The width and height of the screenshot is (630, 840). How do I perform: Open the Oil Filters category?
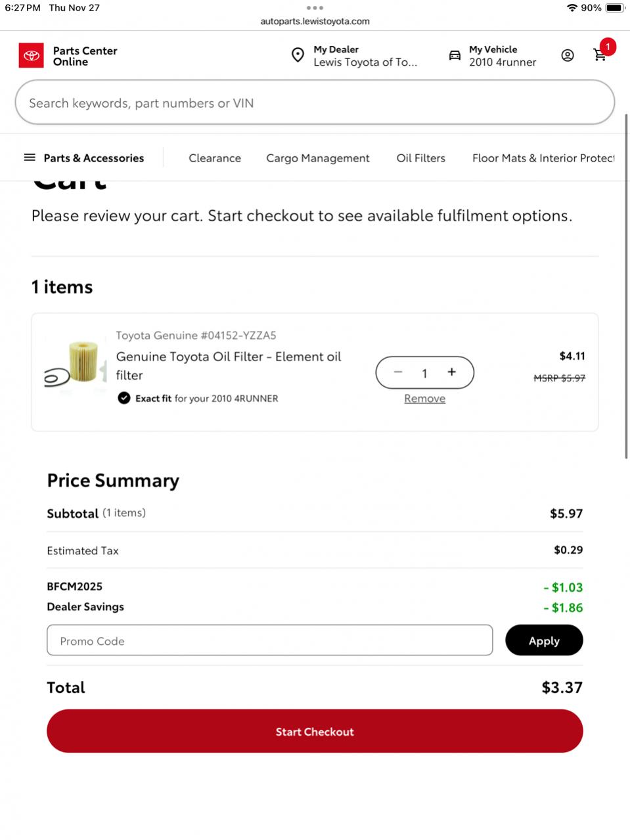421,158
